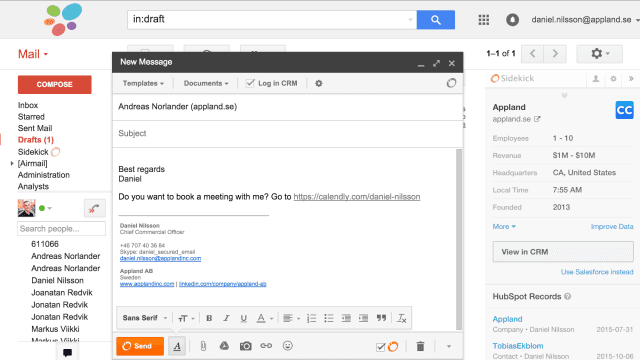
Task: Go to the Sent Mail folder
Action: 35,128
